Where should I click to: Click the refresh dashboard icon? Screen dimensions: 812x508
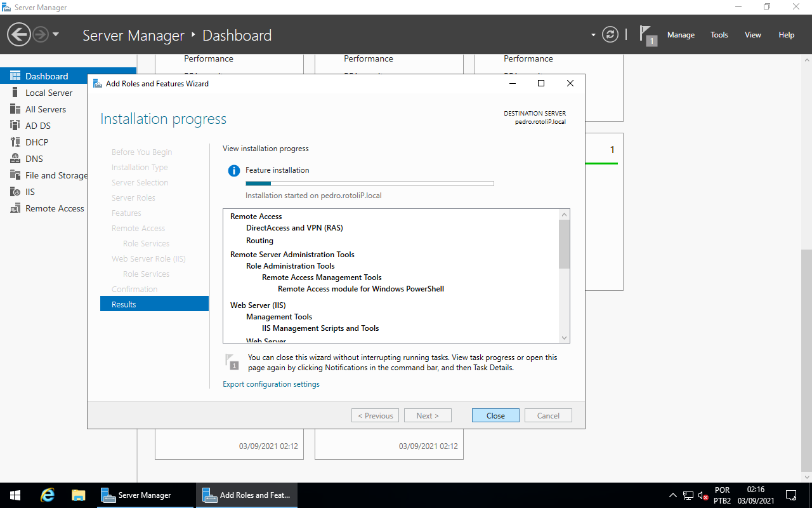tap(610, 35)
